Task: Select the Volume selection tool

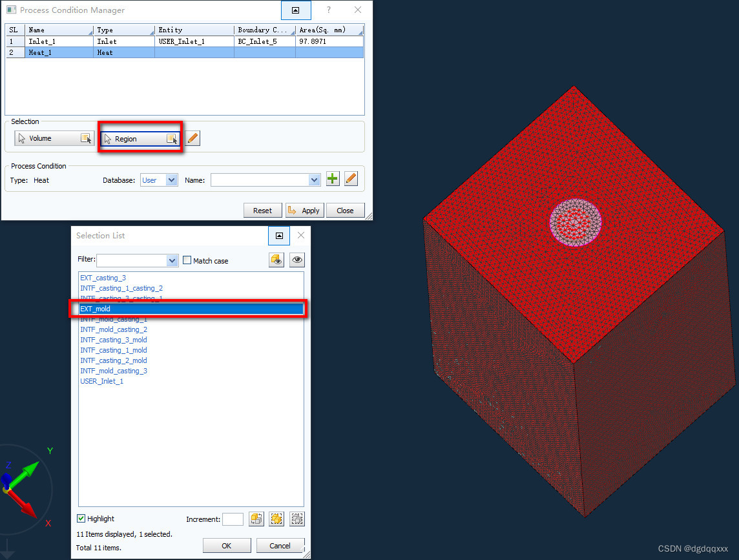Action: click(x=53, y=138)
